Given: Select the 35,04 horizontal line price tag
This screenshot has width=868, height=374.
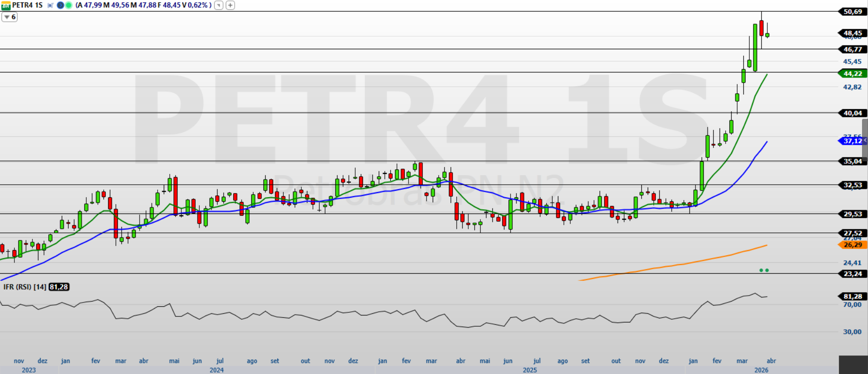Looking at the screenshot, I should pos(852,161).
